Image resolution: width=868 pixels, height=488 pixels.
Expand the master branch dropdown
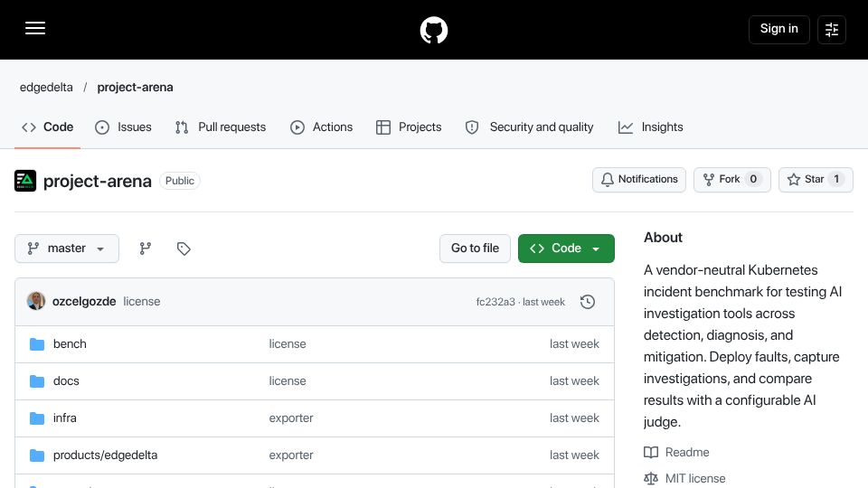pyautogui.click(x=66, y=249)
